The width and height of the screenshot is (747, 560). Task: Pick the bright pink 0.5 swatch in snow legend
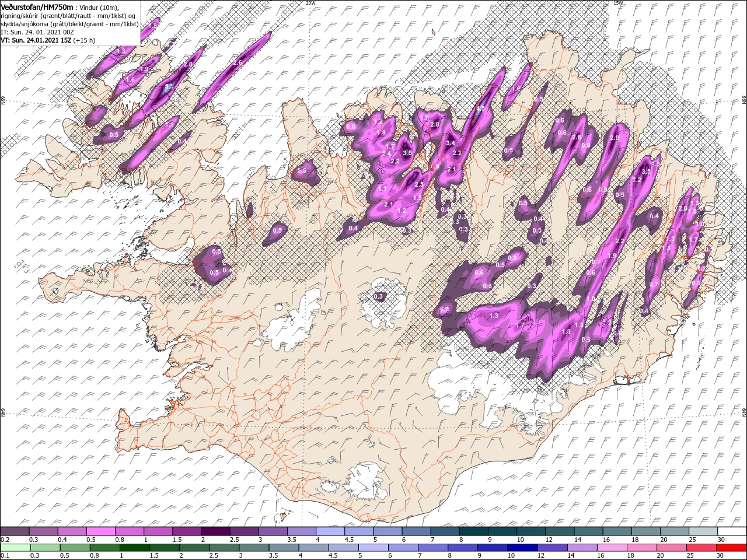[x=100, y=531]
